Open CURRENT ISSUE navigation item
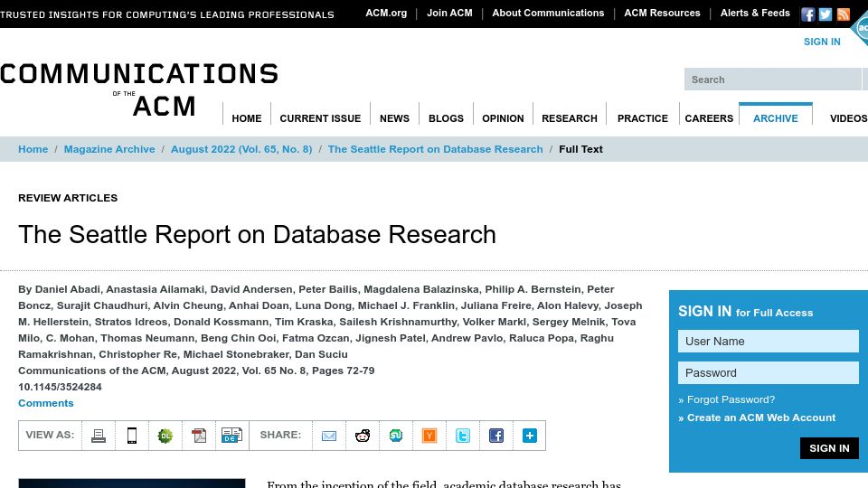Screen dimensions: 868x488 [320, 118]
